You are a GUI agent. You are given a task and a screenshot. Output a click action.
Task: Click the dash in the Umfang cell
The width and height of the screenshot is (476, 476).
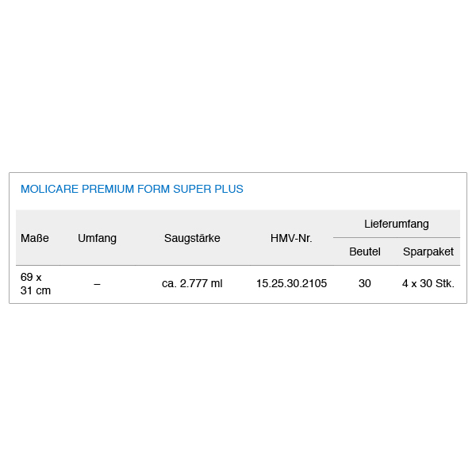tap(97, 284)
